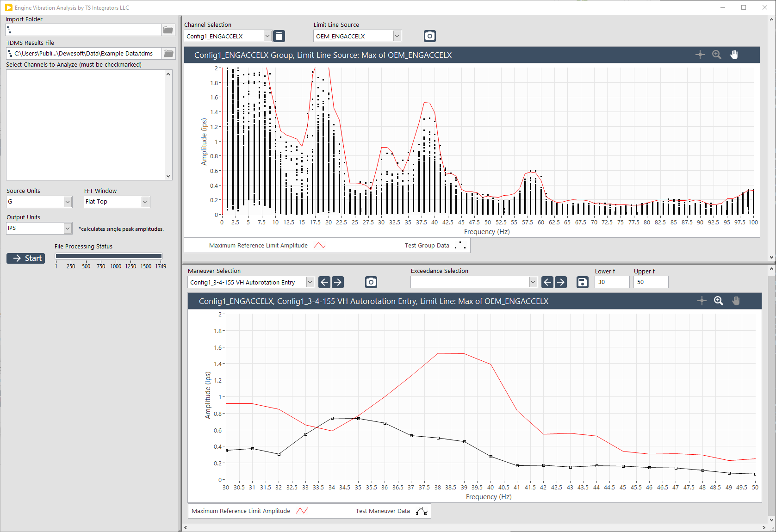Open the Output Units dropdown
776x532 pixels.
tap(68, 228)
